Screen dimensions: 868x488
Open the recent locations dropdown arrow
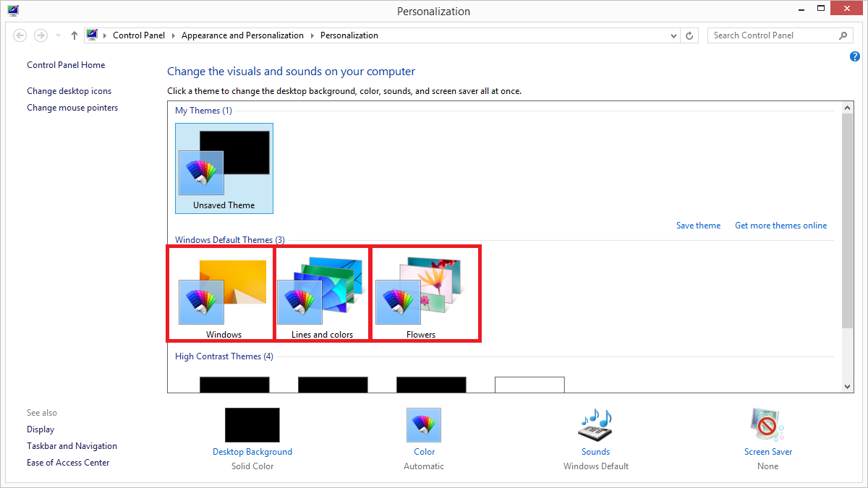59,35
